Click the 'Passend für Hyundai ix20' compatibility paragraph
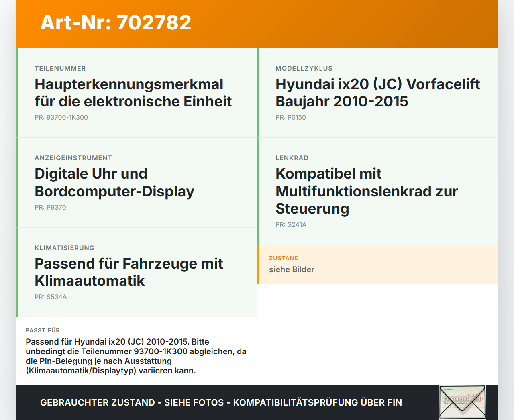 pyautogui.click(x=136, y=356)
